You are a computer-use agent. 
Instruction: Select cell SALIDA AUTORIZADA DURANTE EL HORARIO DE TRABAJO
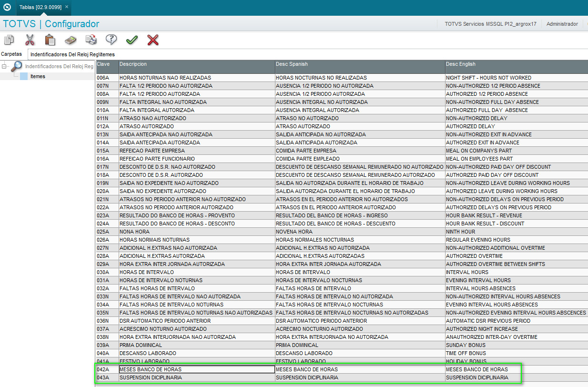coord(360,191)
